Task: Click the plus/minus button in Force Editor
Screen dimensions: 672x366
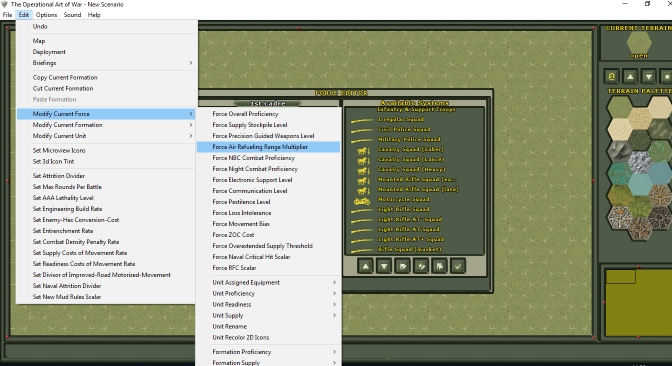Action: pos(421,266)
